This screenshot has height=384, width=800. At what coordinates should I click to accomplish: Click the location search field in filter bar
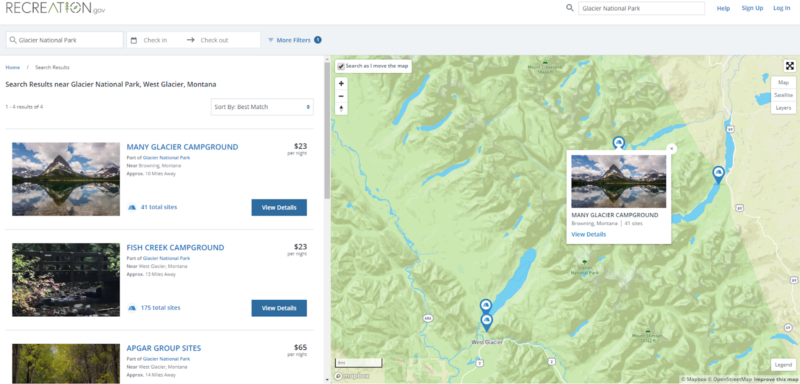pyautogui.click(x=65, y=40)
